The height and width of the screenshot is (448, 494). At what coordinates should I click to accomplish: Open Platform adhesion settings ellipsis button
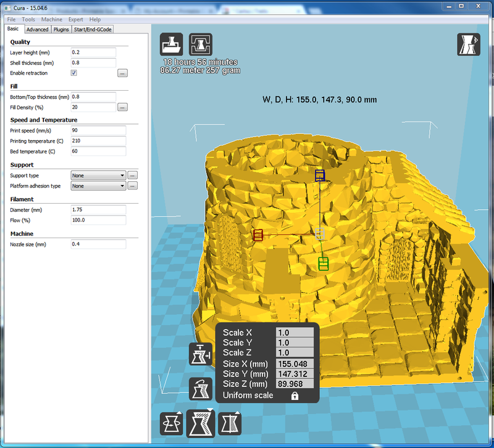pyautogui.click(x=133, y=186)
